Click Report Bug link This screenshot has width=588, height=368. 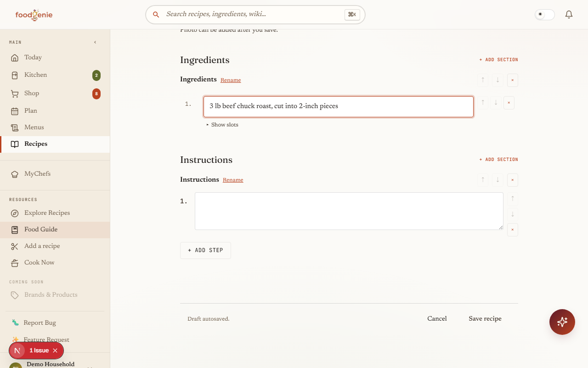tap(55, 323)
